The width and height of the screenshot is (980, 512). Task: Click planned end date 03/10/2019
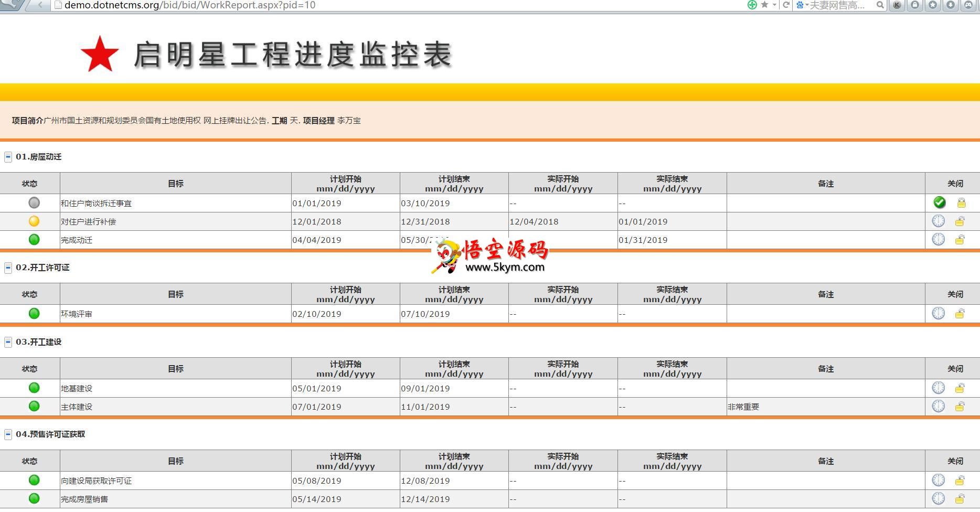tap(425, 204)
